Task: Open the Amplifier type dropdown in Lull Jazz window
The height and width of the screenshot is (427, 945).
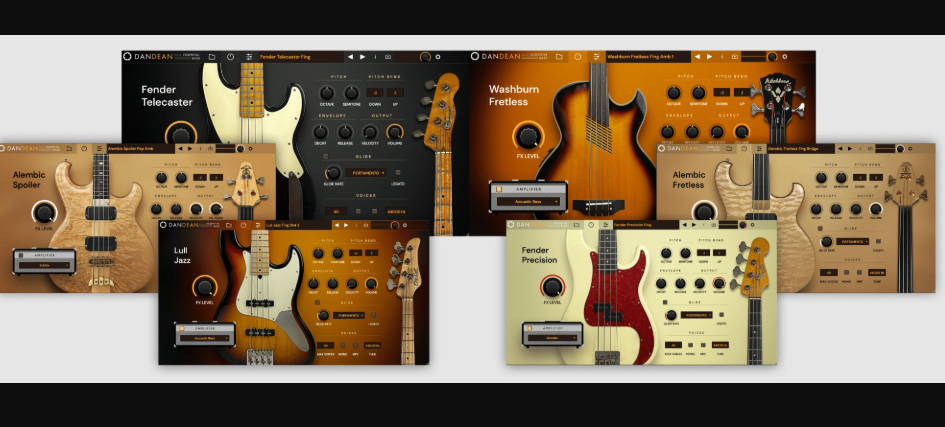Action: pos(205,338)
